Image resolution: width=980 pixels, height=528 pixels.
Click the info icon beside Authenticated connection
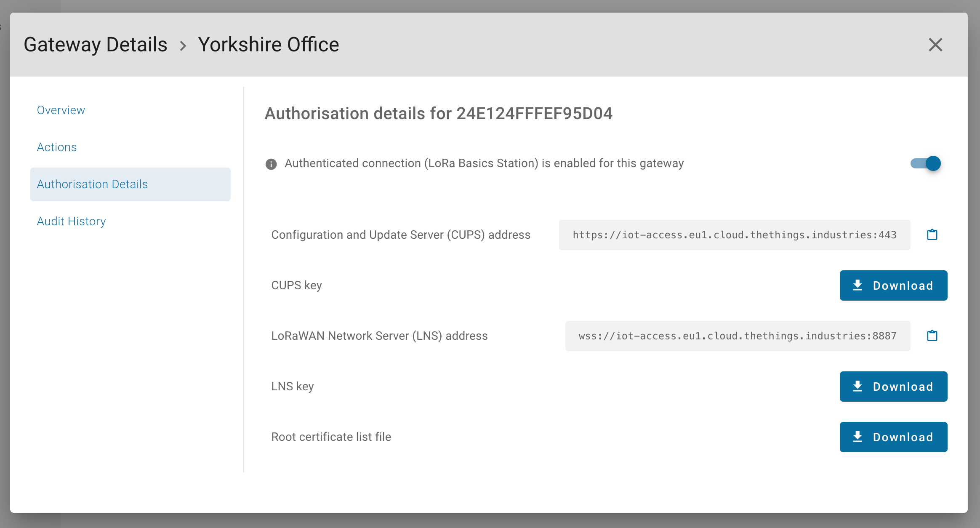[x=271, y=164]
